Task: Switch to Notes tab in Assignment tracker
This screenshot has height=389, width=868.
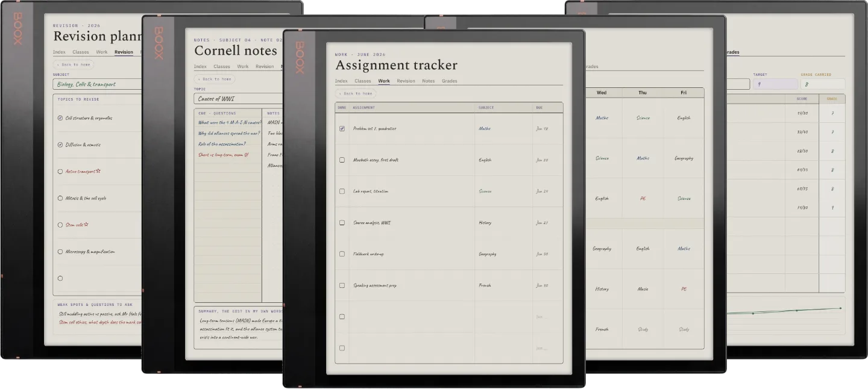Action: tap(429, 81)
